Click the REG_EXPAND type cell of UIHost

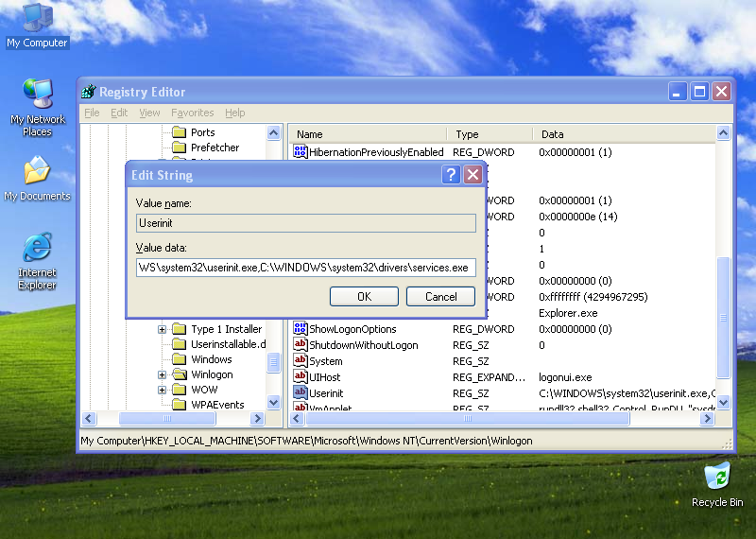pos(489,377)
